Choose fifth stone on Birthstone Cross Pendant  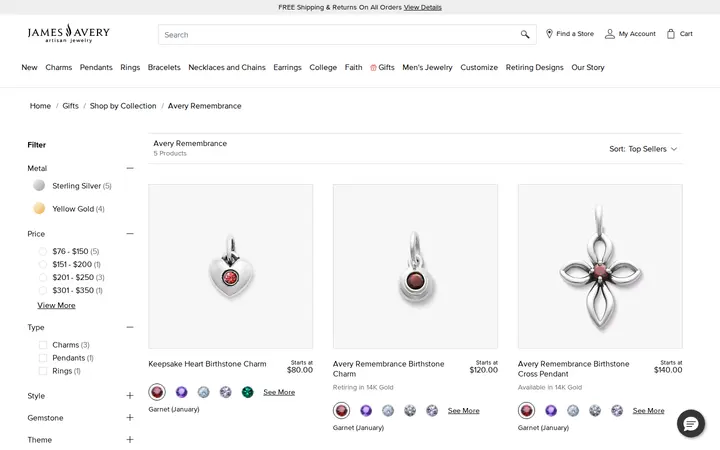617,411
